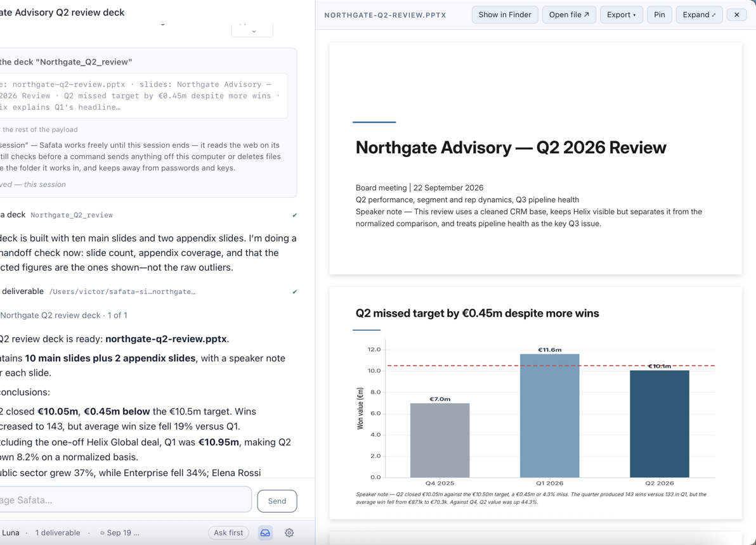This screenshot has height=545, width=756.
Task: Click the NORTHGATE-Q2-REVIEW.PPTX file title
Action: 385,15
